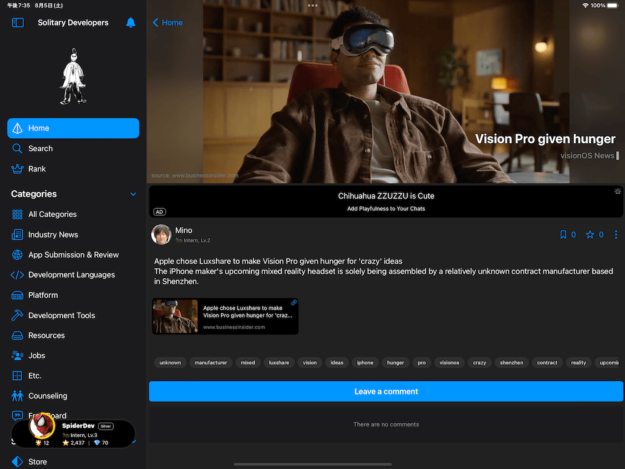Image resolution: width=625 pixels, height=469 pixels.
Task: Open Mino's profile avatar
Action: (160, 234)
